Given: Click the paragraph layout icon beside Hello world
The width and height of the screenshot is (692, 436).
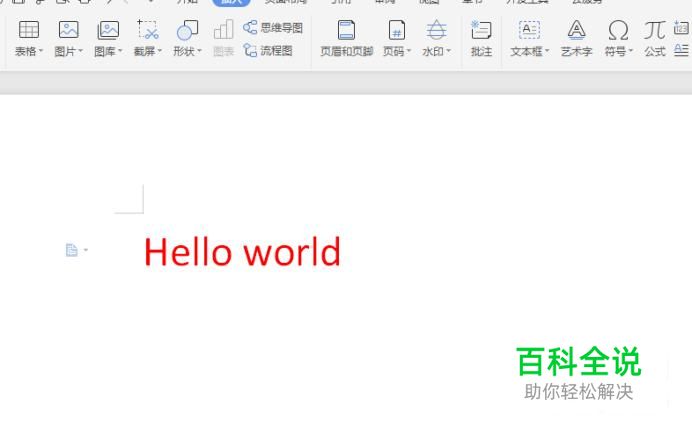Looking at the screenshot, I should (x=71, y=250).
